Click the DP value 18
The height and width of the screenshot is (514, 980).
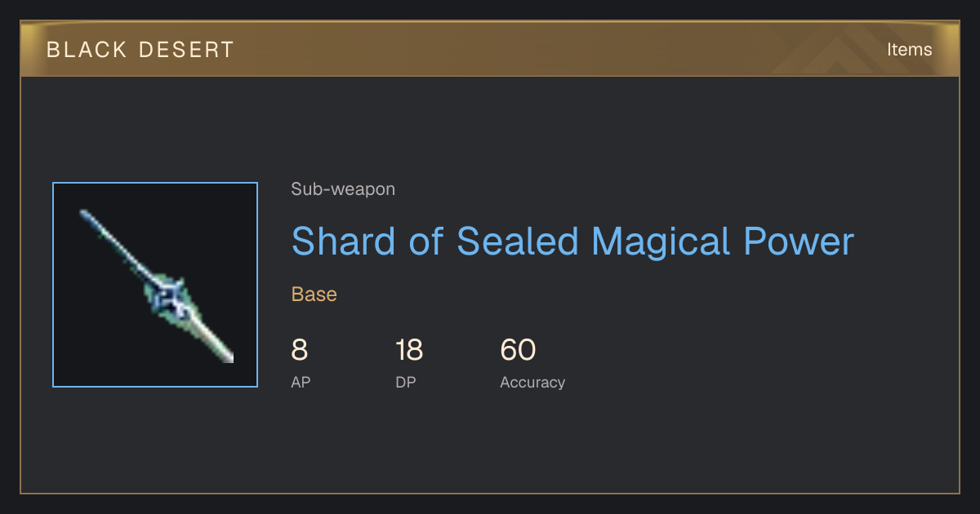[x=409, y=350]
